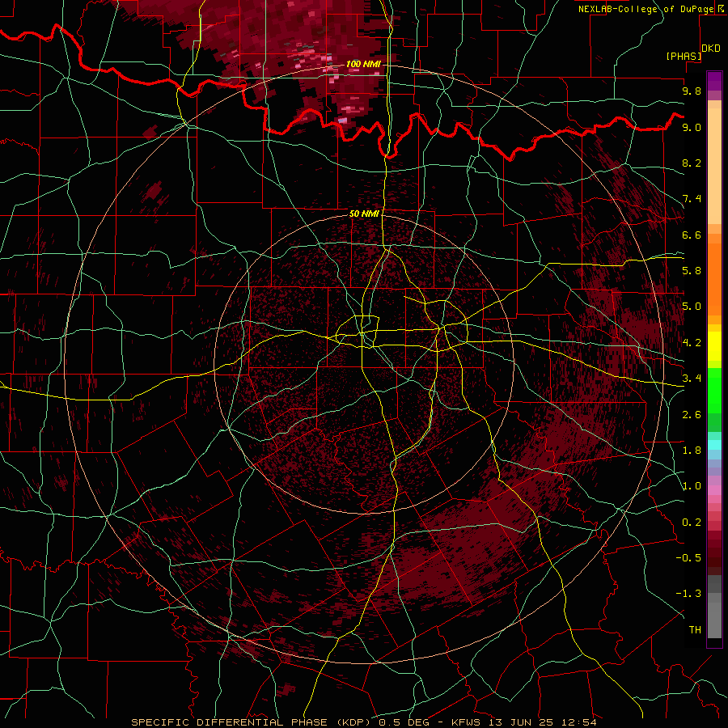Click the 4.2 value on the color scale

(692, 343)
